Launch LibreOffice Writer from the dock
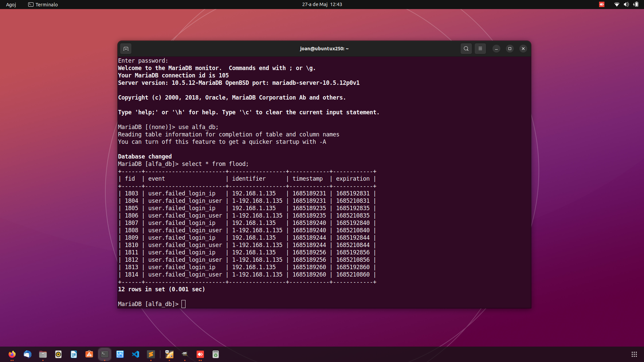 (x=74, y=354)
